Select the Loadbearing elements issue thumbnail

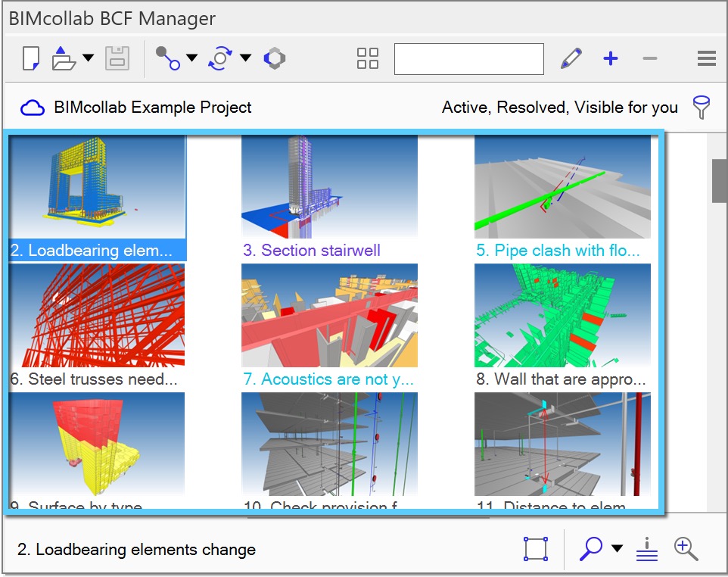(97, 187)
